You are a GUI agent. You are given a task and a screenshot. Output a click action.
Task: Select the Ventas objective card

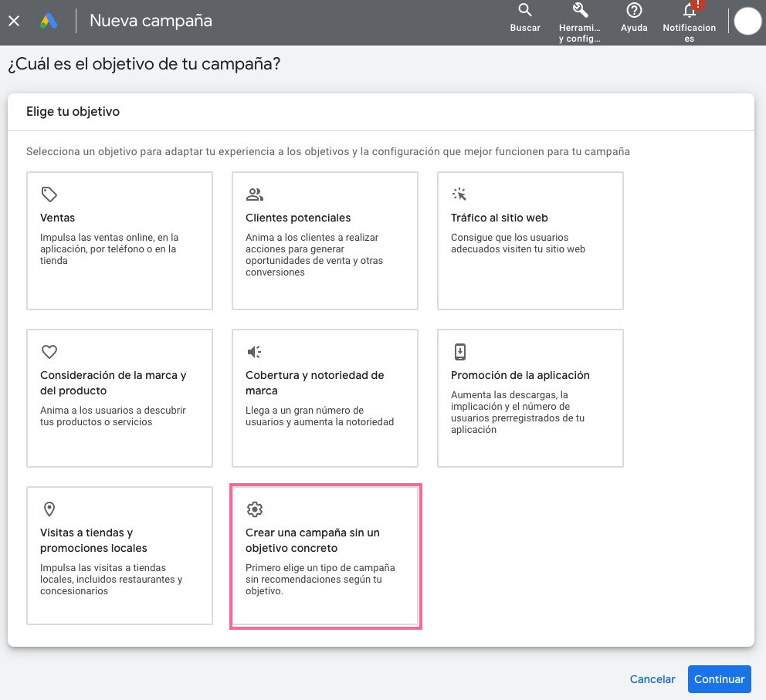[119, 241]
